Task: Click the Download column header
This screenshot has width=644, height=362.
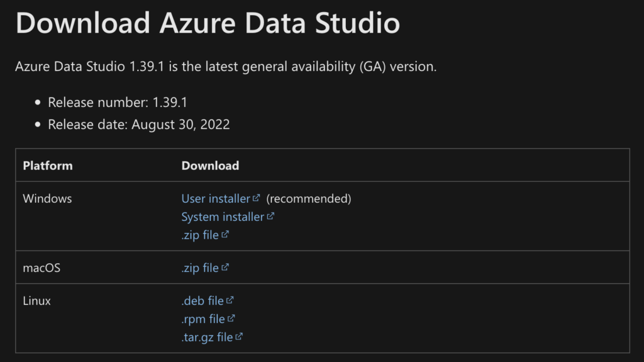Action: (x=210, y=166)
